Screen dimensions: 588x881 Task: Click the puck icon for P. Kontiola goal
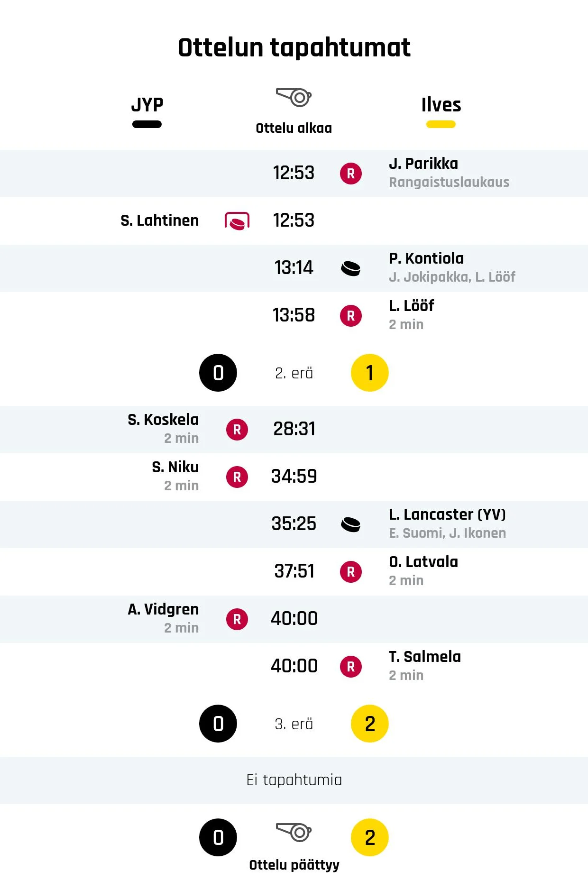(x=351, y=268)
